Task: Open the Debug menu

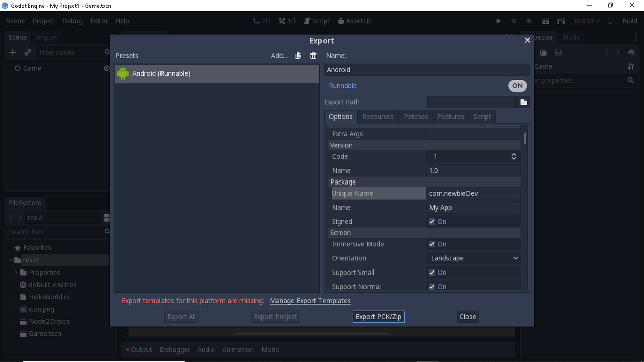Action: pyautogui.click(x=72, y=21)
